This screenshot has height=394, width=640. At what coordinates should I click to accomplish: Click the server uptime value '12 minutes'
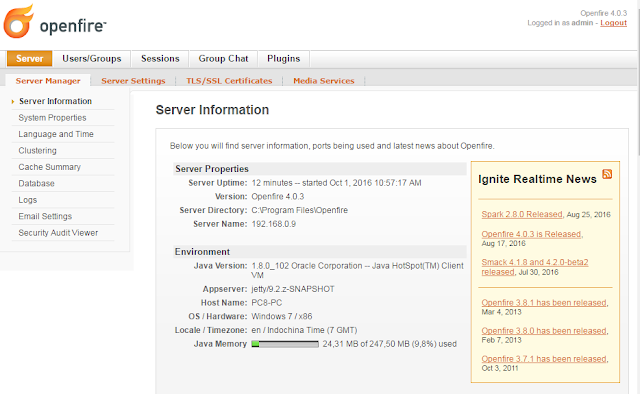[272, 183]
